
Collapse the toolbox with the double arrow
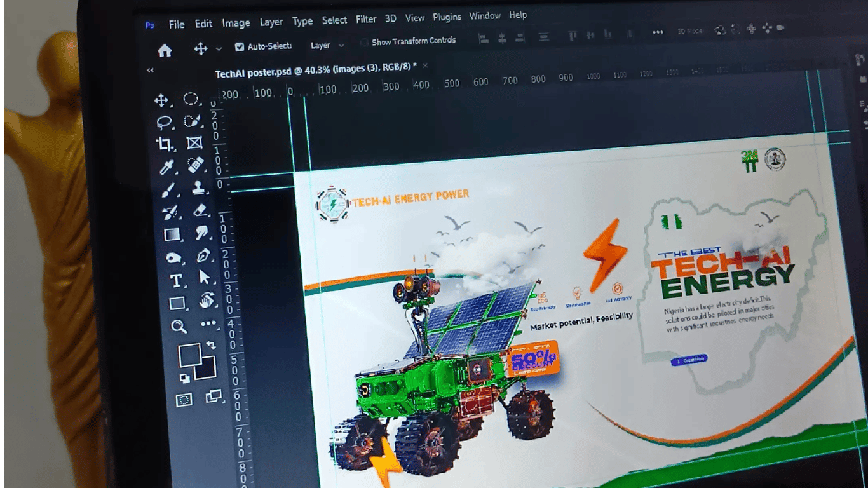pyautogui.click(x=150, y=71)
